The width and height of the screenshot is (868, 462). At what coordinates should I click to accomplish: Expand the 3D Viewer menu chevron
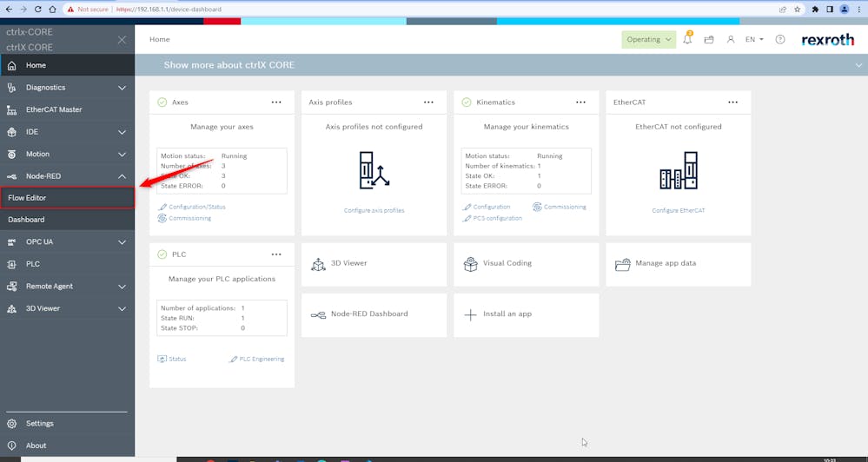tap(122, 309)
